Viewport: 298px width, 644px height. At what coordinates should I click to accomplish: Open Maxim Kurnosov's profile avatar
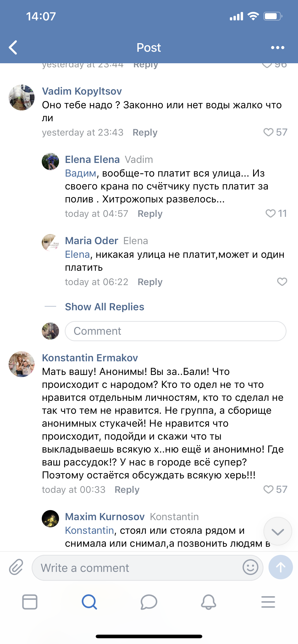tap(50, 519)
